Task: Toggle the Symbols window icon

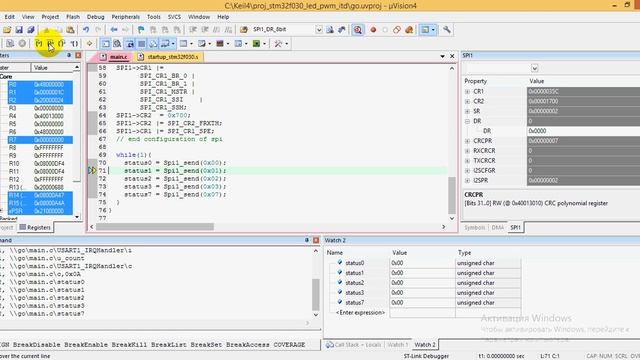Action: (x=129, y=44)
